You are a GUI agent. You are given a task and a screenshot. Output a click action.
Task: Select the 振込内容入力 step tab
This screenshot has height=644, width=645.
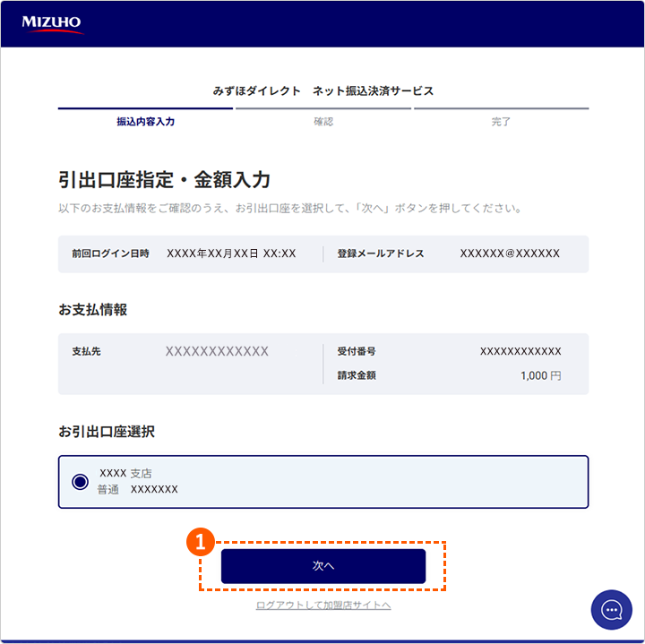(146, 121)
